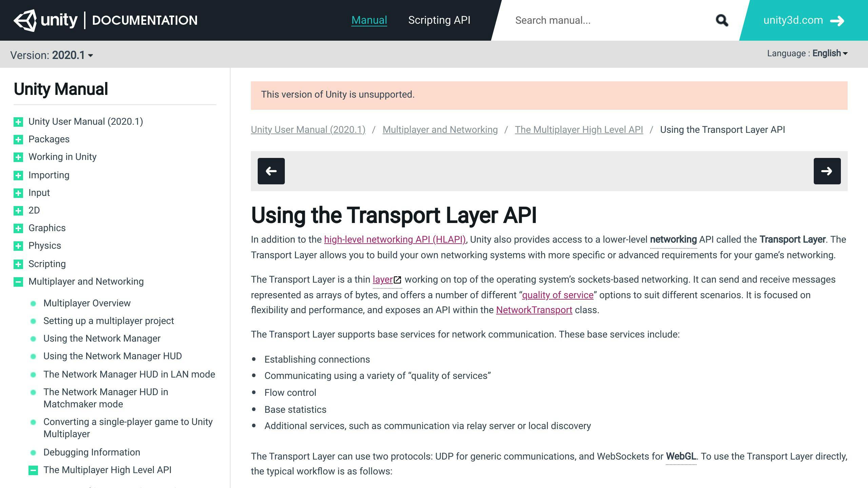Expand the Graphics section
The height and width of the screenshot is (488, 868).
[18, 228]
